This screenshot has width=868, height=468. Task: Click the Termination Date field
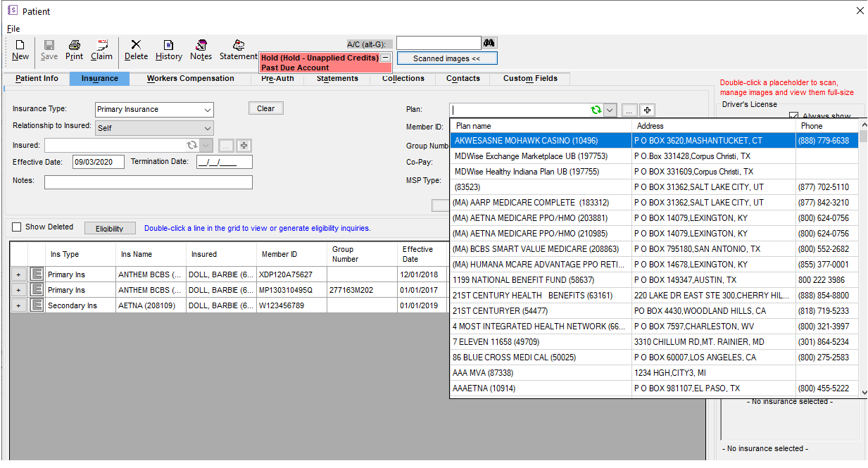224,162
